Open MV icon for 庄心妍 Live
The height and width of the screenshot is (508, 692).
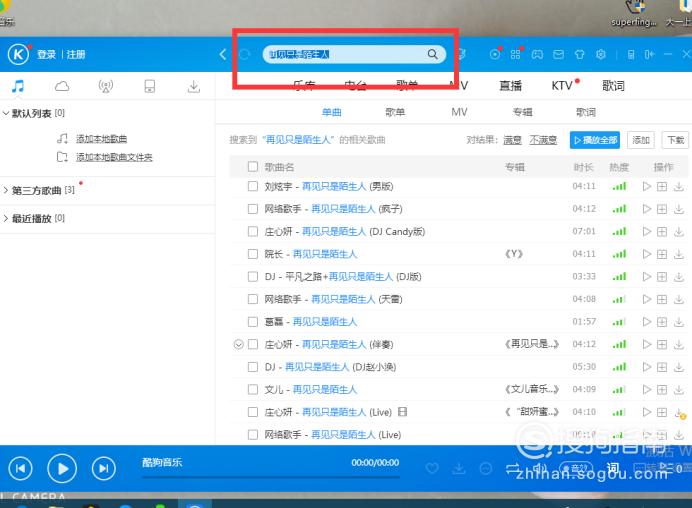click(402, 412)
